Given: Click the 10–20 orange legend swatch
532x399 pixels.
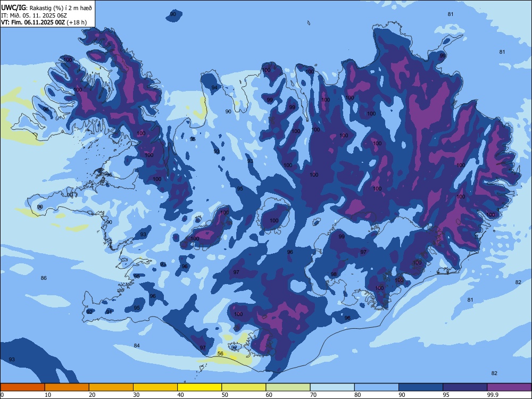Looking at the screenshot, I should pos(67,387).
